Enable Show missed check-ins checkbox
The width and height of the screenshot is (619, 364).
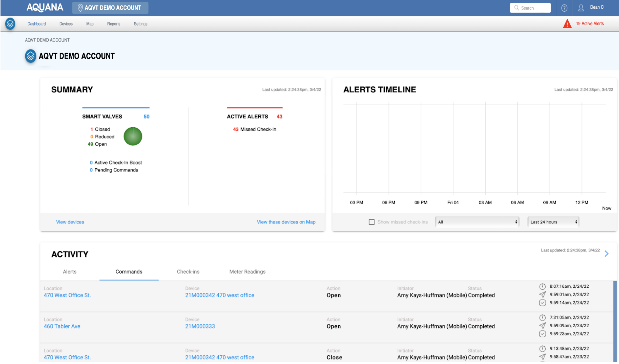tap(371, 222)
